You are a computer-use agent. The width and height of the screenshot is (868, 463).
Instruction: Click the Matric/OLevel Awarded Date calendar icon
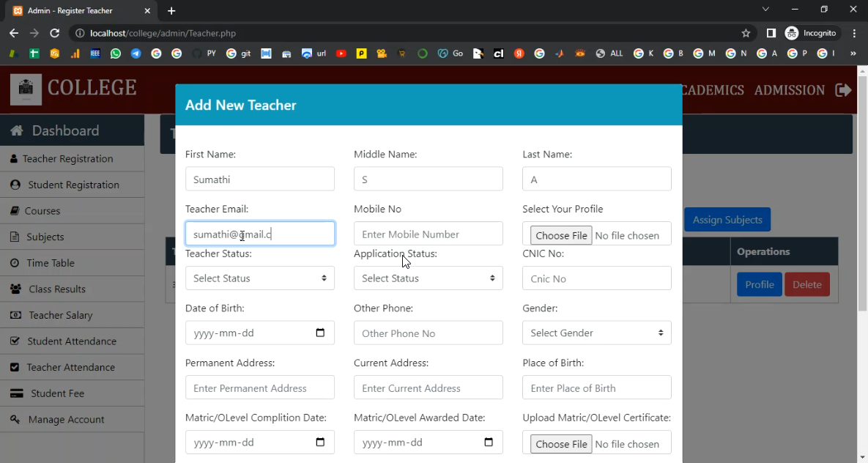pyautogui.click(x=489, y=442)
